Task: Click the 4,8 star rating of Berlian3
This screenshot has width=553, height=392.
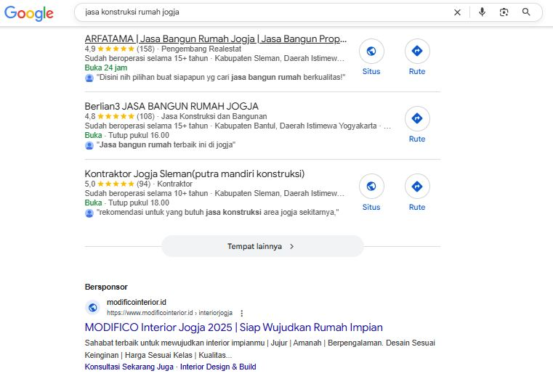Action: point(116,116)
